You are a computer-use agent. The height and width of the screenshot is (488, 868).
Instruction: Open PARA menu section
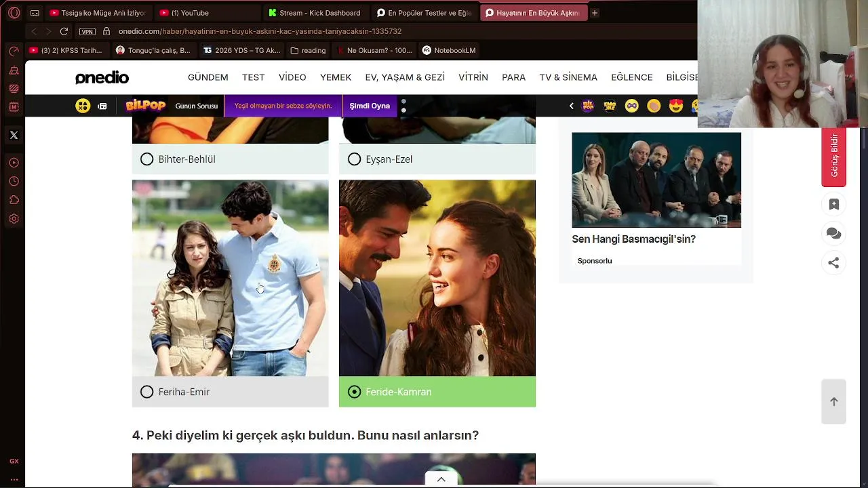pyautogui.click(x=513, y=77)
